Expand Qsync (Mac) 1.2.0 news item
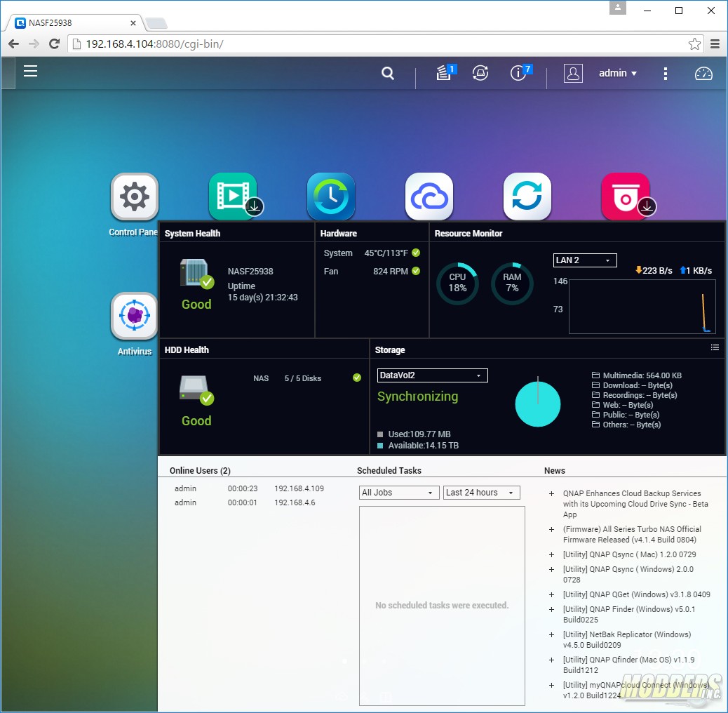Screen dimensions: 728x713 [x=551, y=554]
